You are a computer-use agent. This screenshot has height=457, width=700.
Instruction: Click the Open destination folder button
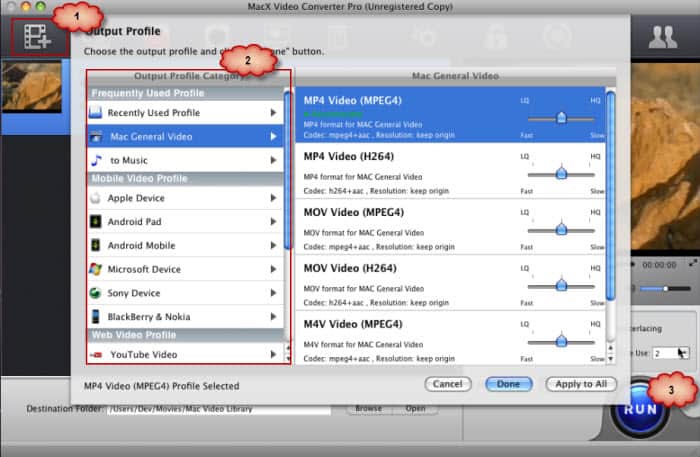pos(415,408)
